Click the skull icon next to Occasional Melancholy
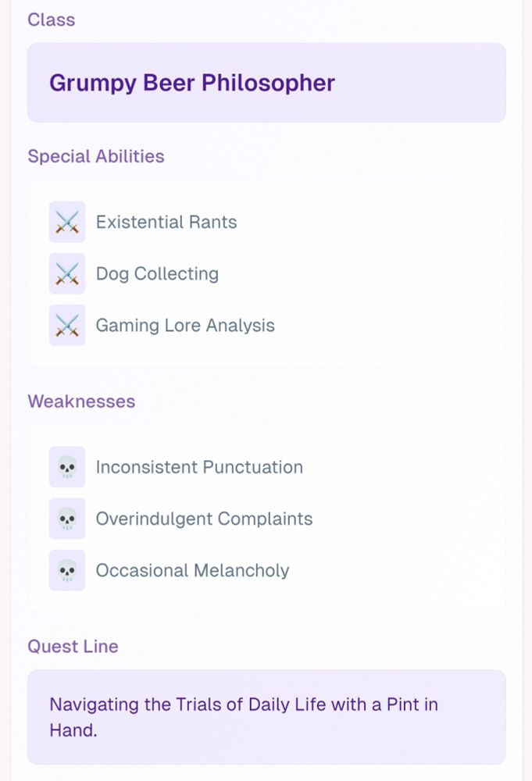Screen dimensions: 532x781 pos(67,571)
